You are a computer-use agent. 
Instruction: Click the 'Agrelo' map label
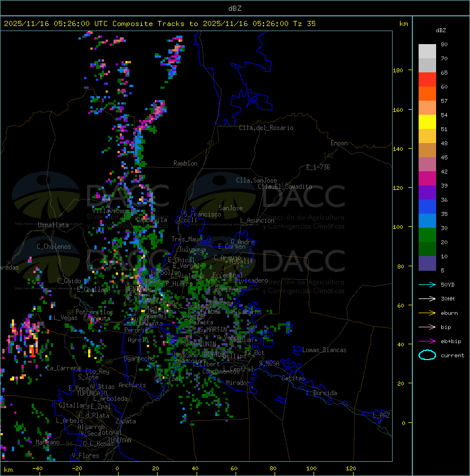(x=138, y=340)
